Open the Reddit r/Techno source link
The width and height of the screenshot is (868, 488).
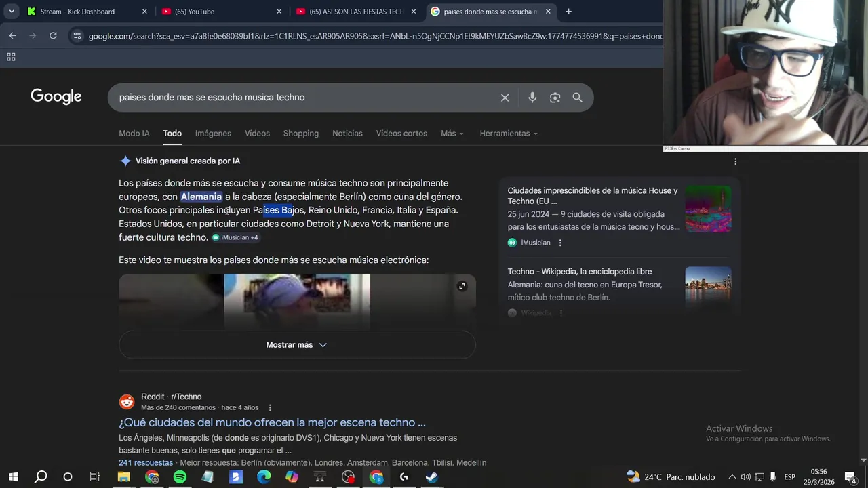point(172,396)
